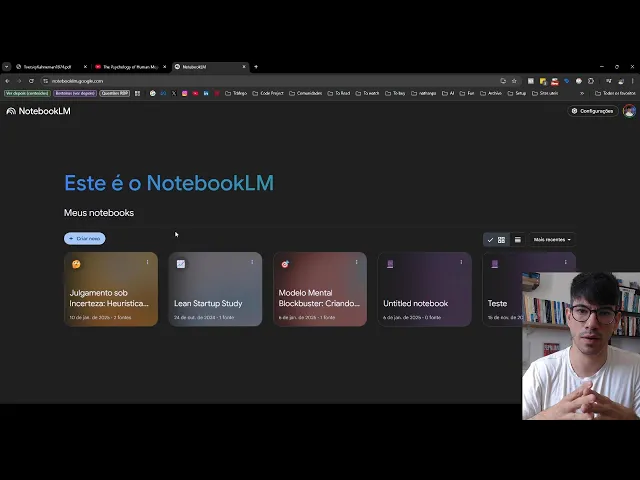
Task: Open the To watch bookmarks folder
Action: click(x=367, y=93)
